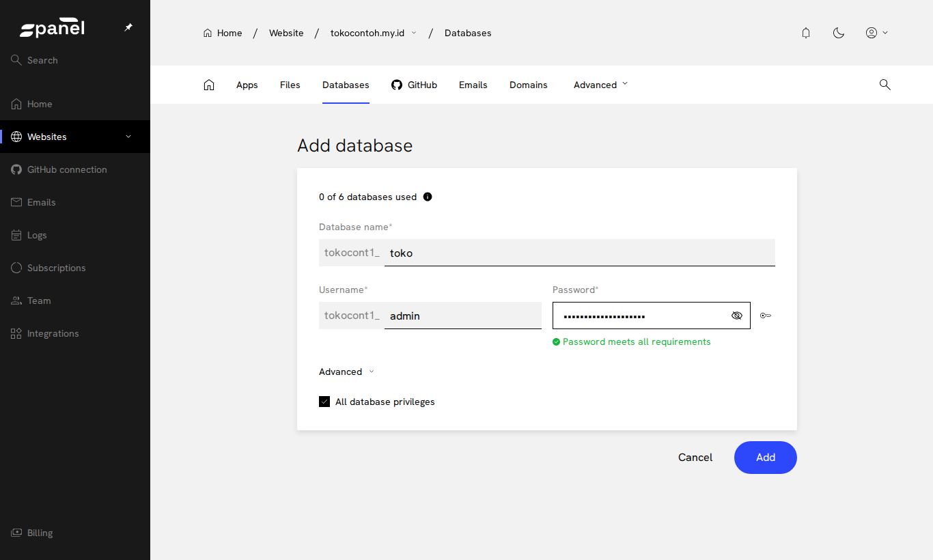Open the GitHub tab
This screenshot has height=560, width=933.
414,85
